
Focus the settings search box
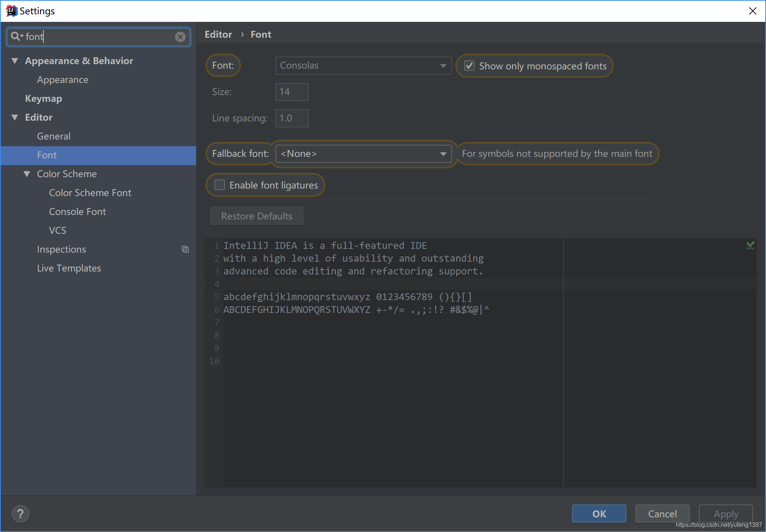(x=98, y=37)
